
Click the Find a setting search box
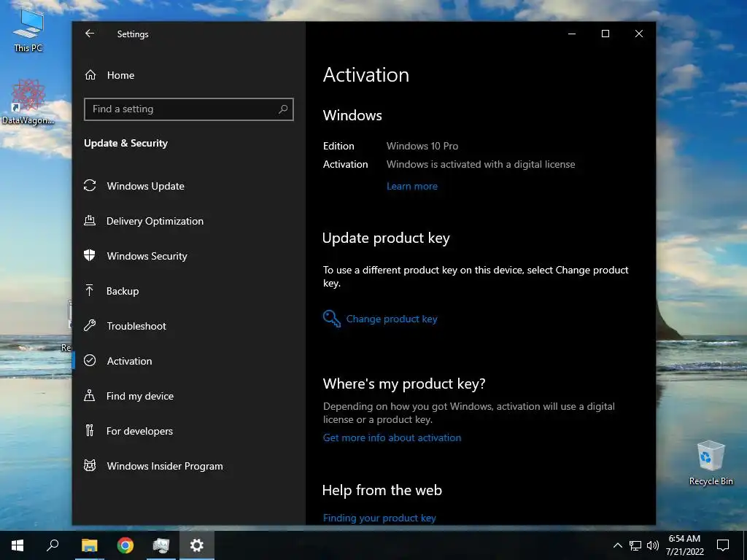point(189,109)
